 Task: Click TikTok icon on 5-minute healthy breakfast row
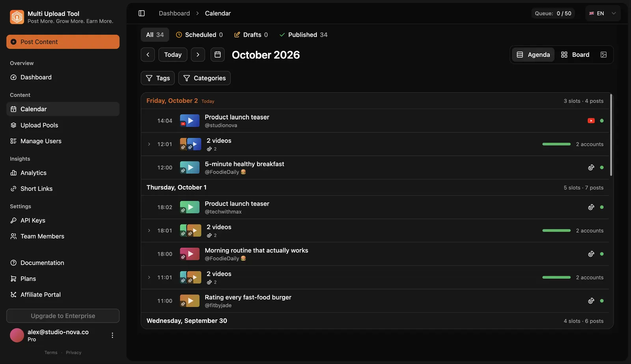591,168
